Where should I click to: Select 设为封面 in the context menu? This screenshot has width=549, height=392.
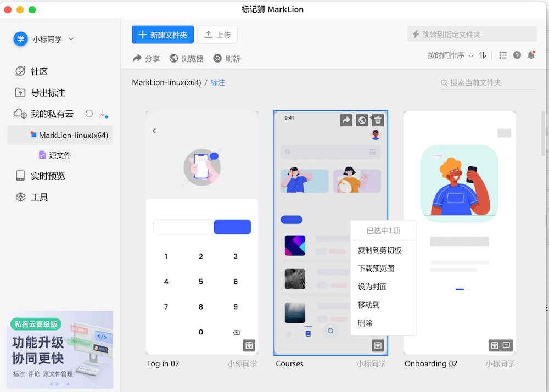click(x=372, y=287)
